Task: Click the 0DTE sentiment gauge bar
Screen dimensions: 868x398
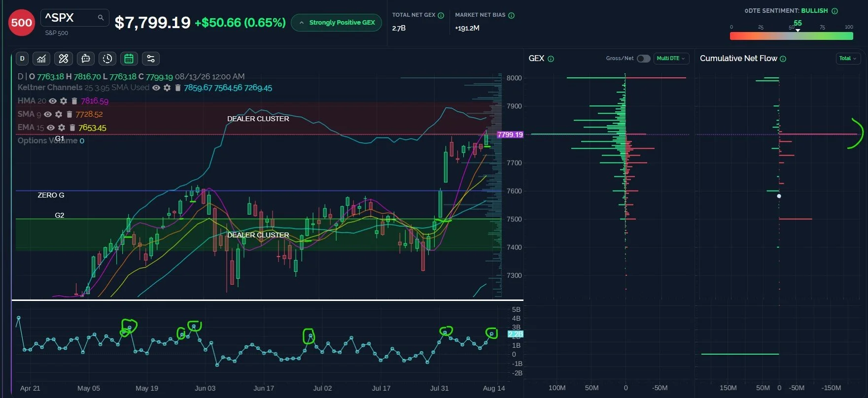Action: [x=791, y=36]
